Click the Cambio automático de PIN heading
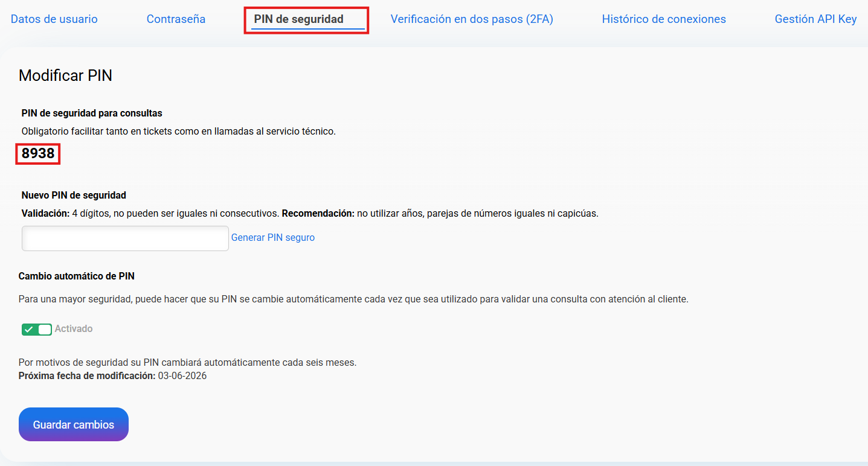Screen dimensions: 868x466 click(77, 276)
